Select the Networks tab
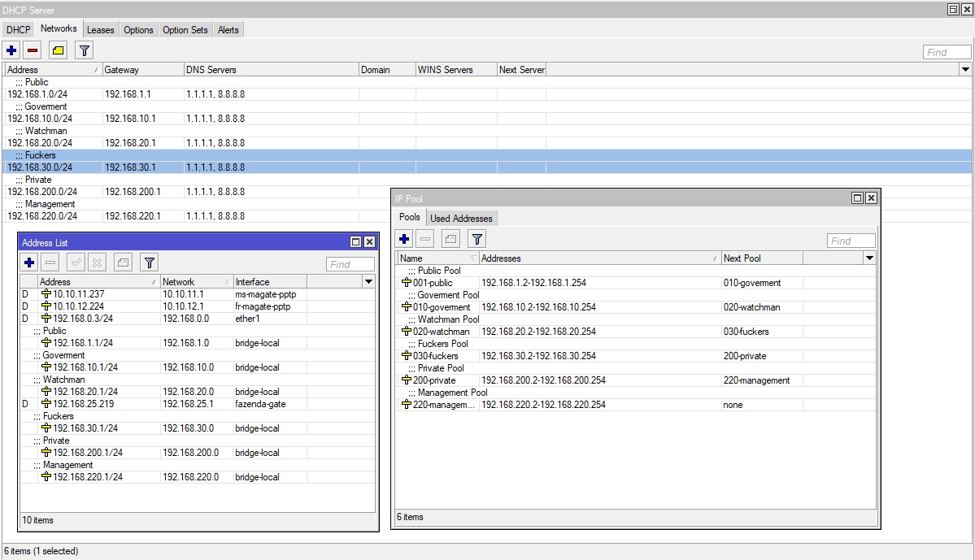Image resolution: width=975 pixels, height=560 pixels. [59, 28]
